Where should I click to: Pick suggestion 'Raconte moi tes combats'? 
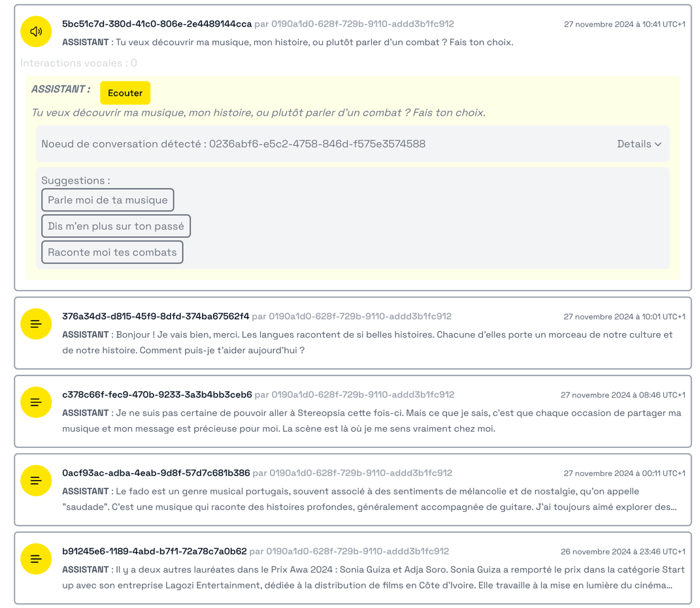pos(112,252)
